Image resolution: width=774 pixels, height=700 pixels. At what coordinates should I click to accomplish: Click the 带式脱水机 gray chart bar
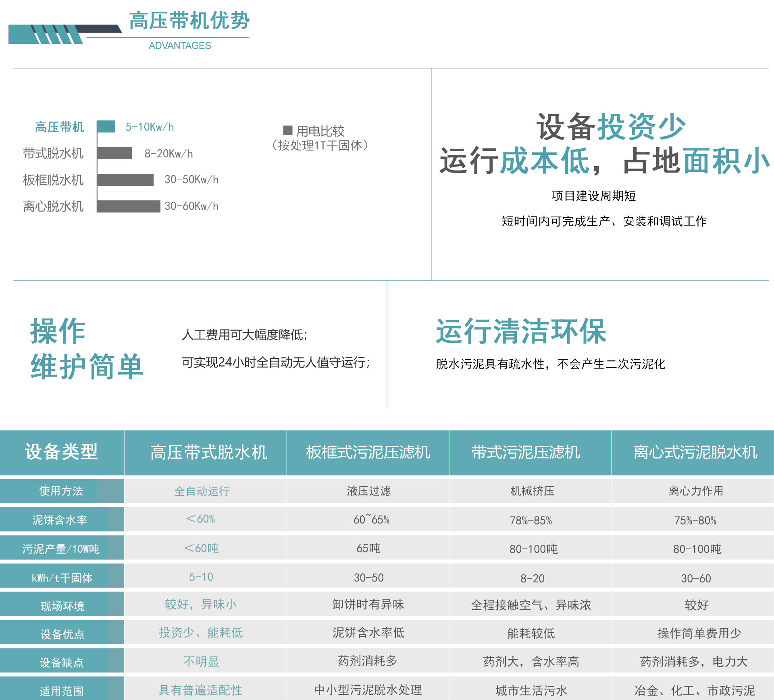(x=114, y=153)
